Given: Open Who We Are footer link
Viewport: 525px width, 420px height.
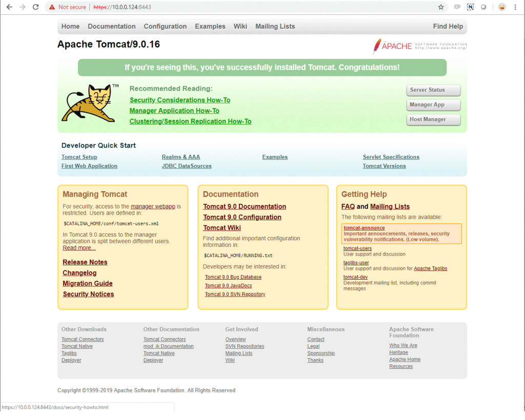Looking at the screenshot, I should click(x=403, y=345).
